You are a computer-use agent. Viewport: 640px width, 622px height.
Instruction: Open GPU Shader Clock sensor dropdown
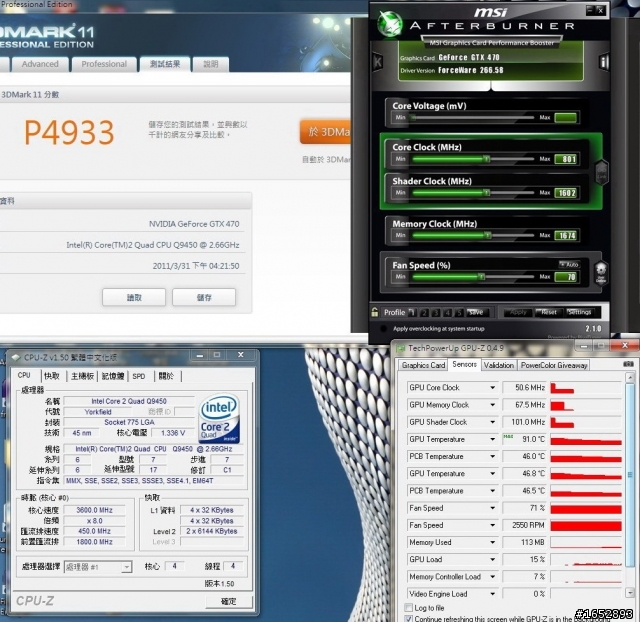coord(493,422)
